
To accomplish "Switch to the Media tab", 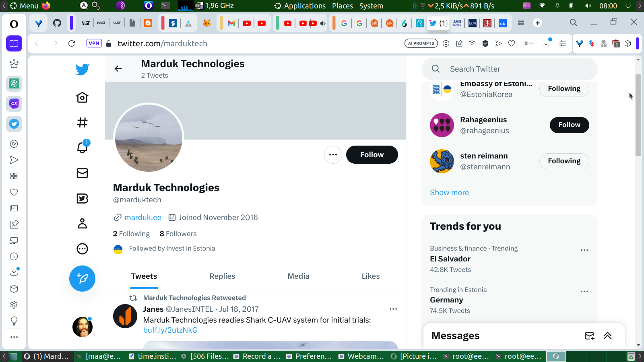I will pyautogui.click(x=299, y=276).
